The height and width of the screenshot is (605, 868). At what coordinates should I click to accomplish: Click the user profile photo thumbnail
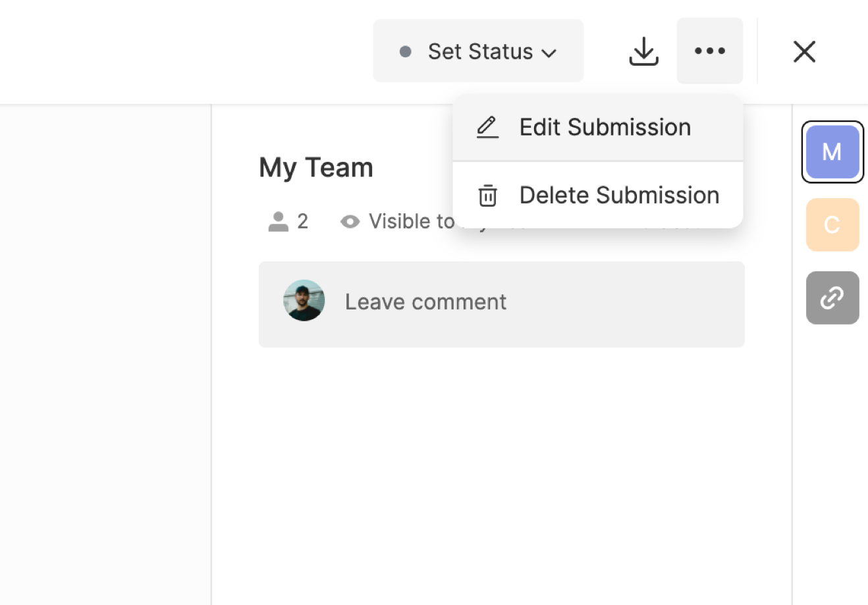(x=304, y=301)
